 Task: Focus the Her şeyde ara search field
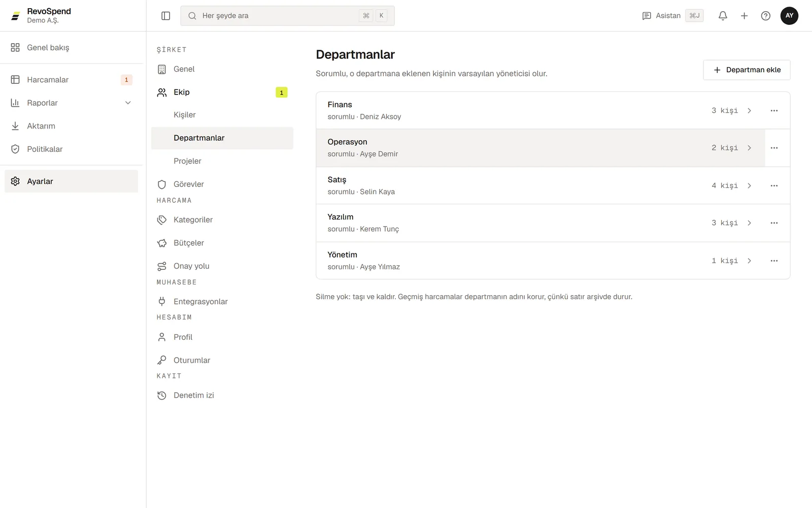287,16
